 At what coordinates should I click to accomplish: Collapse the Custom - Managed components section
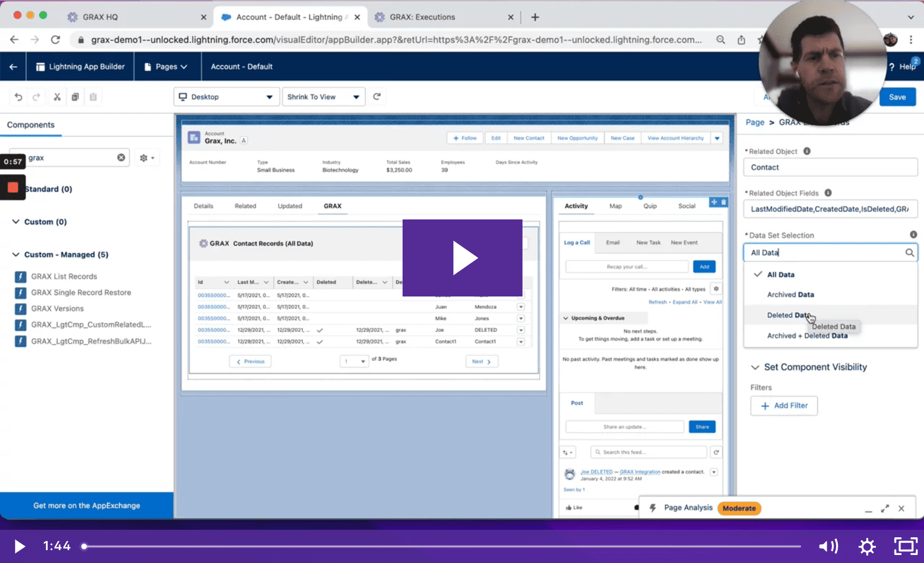(15, 254)
